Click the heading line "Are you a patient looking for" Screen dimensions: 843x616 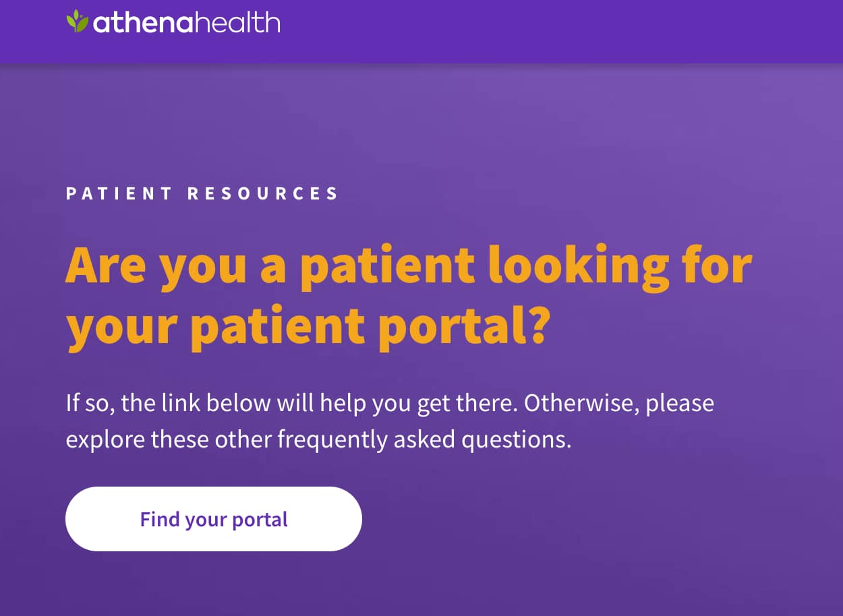pyautogui.click(x=408, y=265)
